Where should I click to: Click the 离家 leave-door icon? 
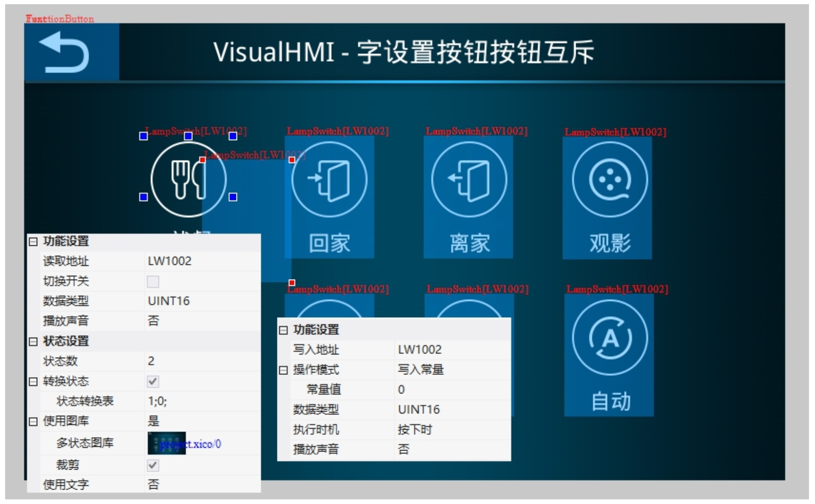point(469,179)
